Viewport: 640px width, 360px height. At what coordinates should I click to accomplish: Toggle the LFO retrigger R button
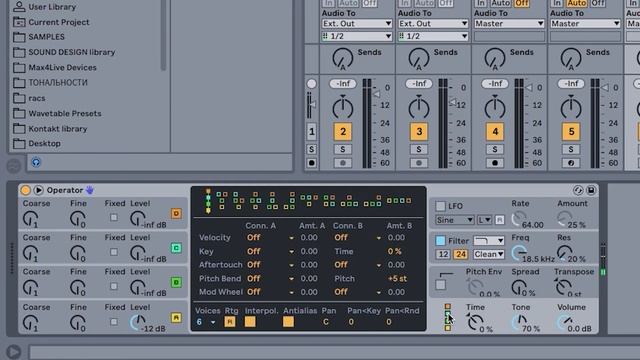tap(500, 220)
